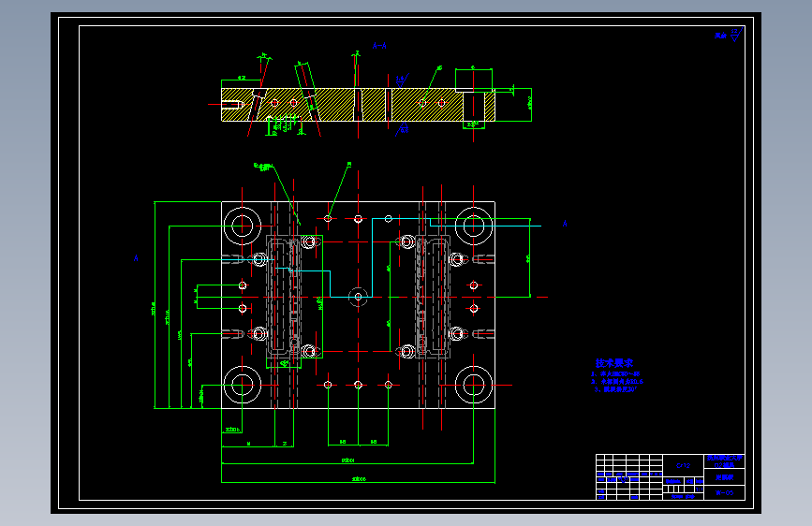Click the A-A section view label
812x526 pixels.
click(x=379, y=46)
